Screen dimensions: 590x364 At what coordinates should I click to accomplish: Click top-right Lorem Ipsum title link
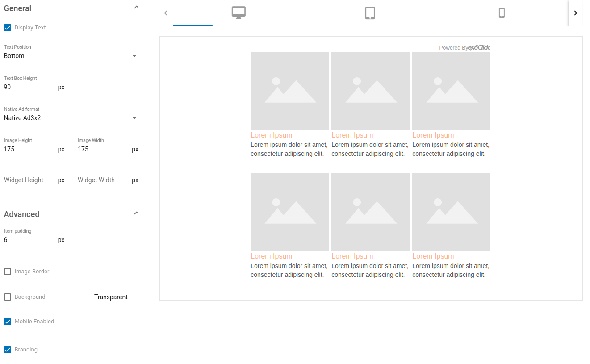coord(433,135)
